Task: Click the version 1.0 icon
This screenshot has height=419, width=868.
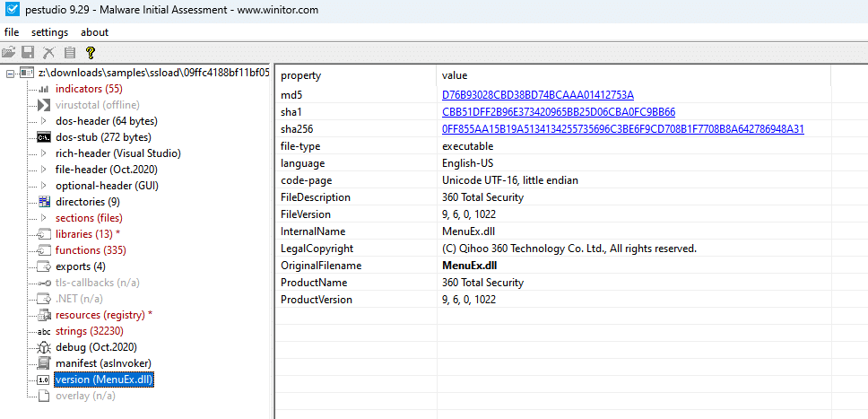Action: 44,380
